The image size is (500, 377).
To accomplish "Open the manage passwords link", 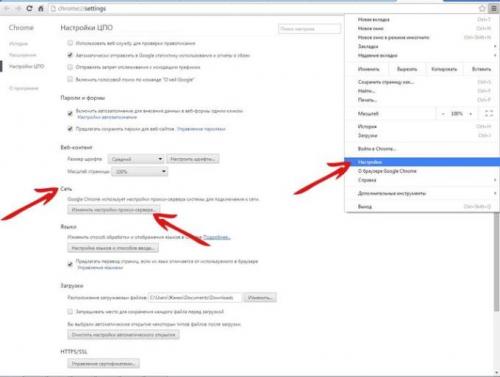I will (201, 129).
